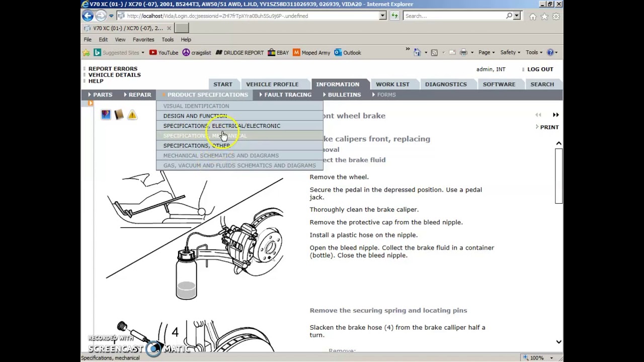The image size is (644, 362).
Task: Switch to the START tab
Action: pyautogui.click(x=223, y=84)
